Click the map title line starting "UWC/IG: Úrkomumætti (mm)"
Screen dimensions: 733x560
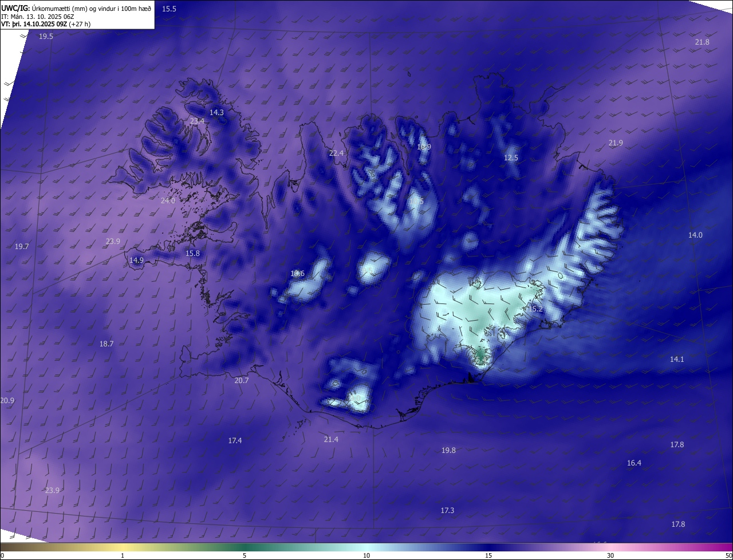pyautogui.click(x=76, y=8)
